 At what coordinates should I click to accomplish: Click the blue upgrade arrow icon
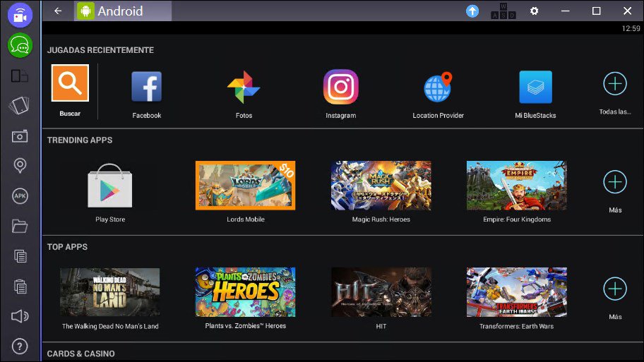472,11
